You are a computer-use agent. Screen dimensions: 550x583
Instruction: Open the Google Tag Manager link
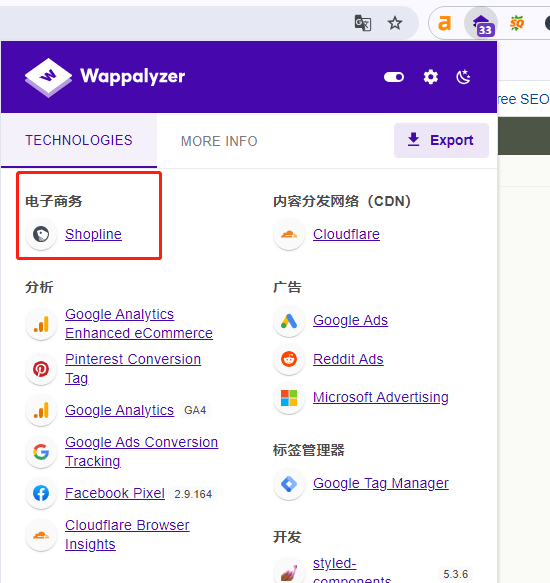tap(381, 483)
